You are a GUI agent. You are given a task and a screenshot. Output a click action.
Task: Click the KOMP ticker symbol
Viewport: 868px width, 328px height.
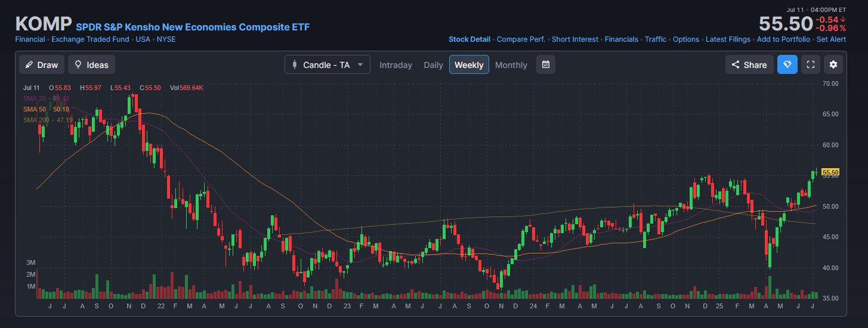click(43, 24)
